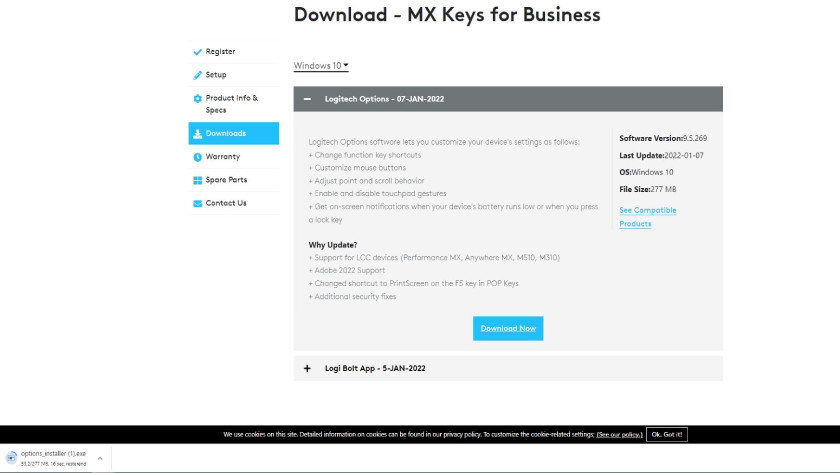
Task: Go to the Warranty sidebar item
Action: click(222, 157)
